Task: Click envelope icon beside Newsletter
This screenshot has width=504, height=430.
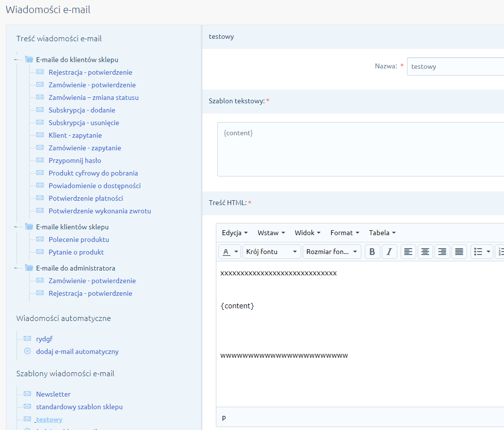Action: 27,394
